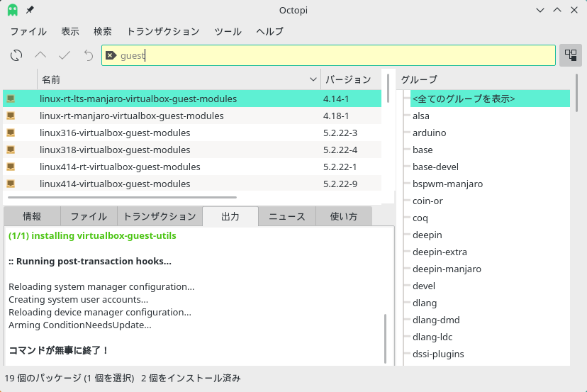Viewport: 587px width, 392px height.
Task: Switch to the 使い方 tab
Action: tap(344, 216)
